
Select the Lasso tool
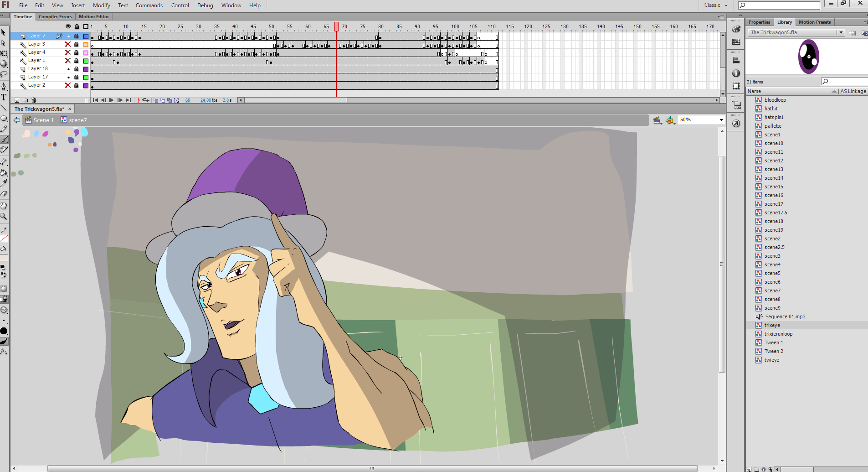(4, 74)
